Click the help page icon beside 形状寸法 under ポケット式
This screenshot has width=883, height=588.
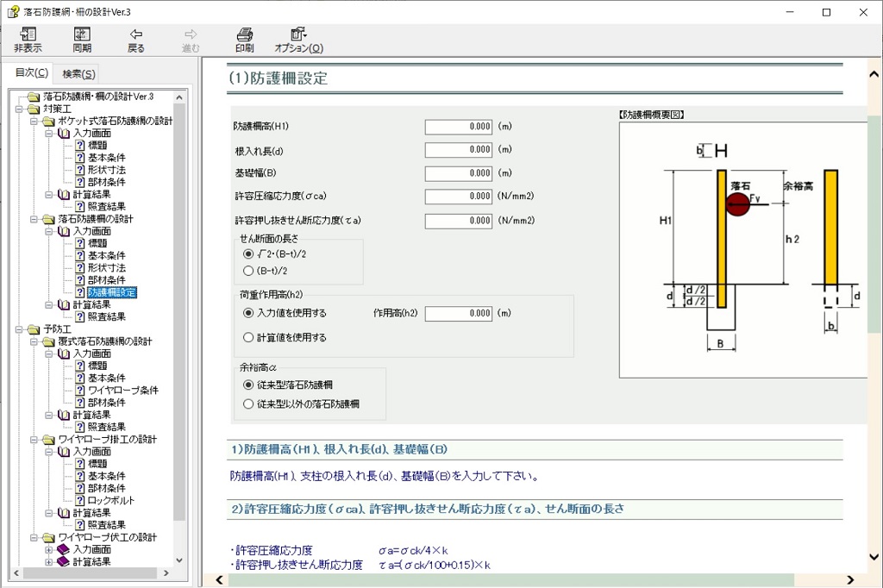pos(80,170)
